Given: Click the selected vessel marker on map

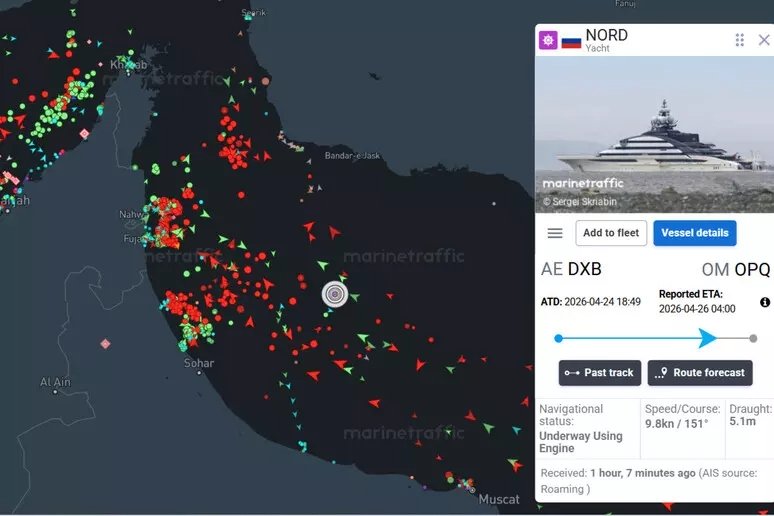Looking at the screenshot, I should pyautogui.click(x=335, y=293).
